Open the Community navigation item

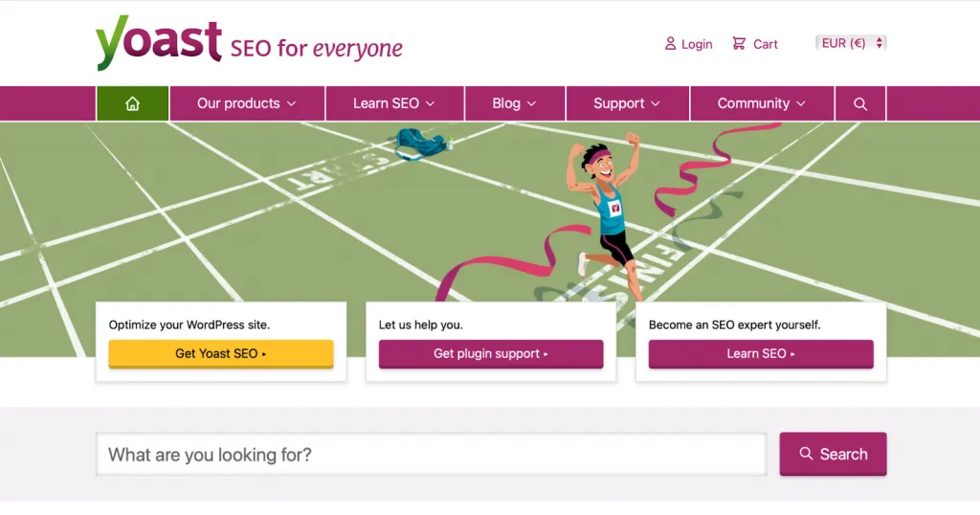point(762,103)
